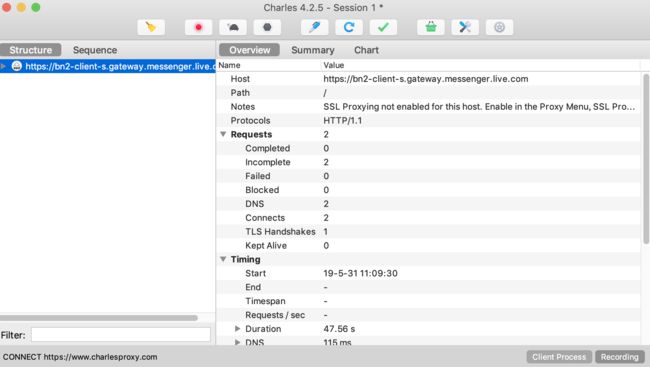Select the Host value https://bn2-client-s.gateway.messenger.live.com
The width and height of the screenshot is (650, 367).
click(426, 79)
